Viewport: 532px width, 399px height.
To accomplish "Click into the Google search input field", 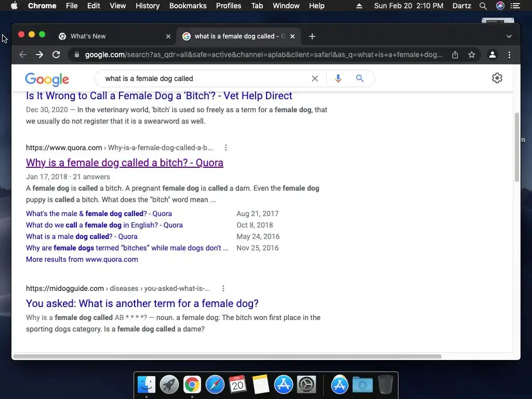I will pos(205,79).
